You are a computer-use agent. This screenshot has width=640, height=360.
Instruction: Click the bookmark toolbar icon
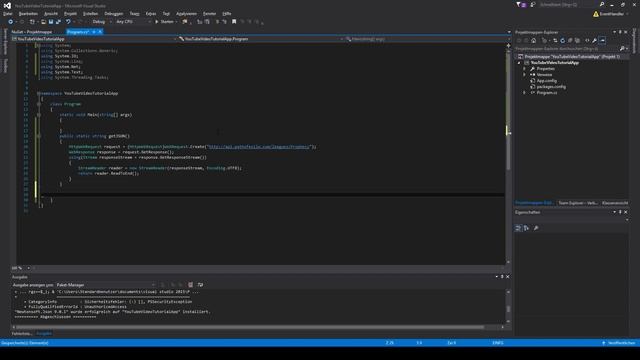pos(234,22)
